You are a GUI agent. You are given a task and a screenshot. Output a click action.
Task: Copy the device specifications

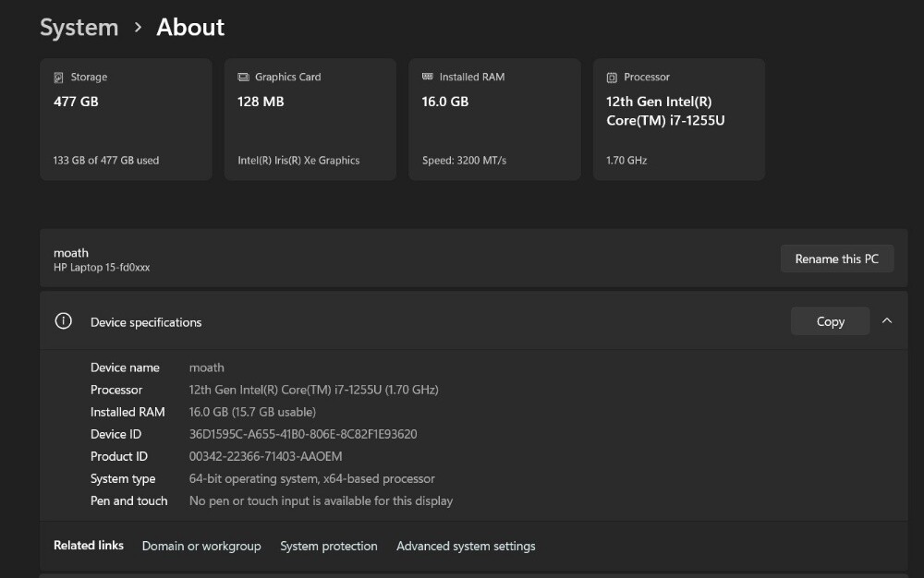831,321
